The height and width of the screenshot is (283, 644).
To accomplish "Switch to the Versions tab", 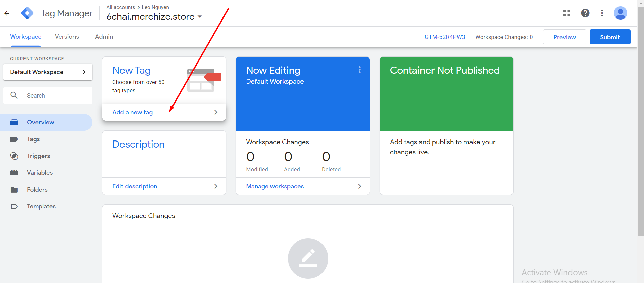I will 67,37.
